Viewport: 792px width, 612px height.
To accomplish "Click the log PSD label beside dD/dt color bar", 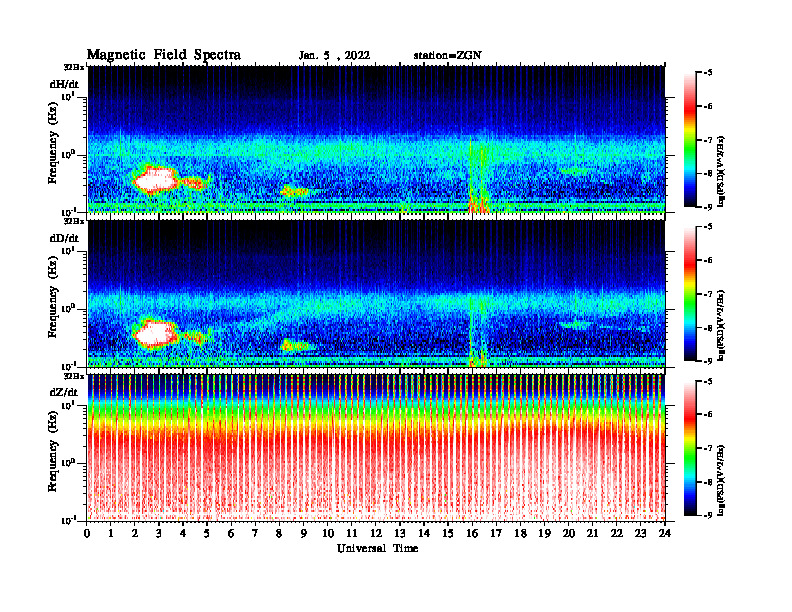I will pyautogui.click(x=721, y=325).
